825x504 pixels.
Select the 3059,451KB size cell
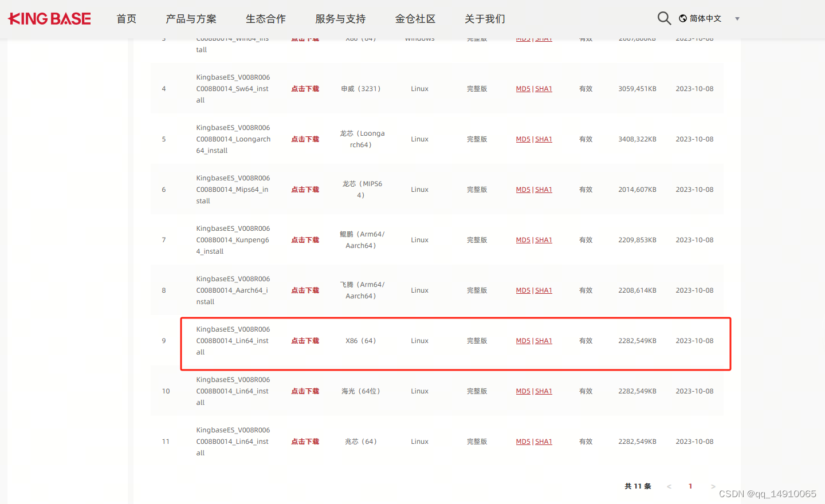[637, 89]
